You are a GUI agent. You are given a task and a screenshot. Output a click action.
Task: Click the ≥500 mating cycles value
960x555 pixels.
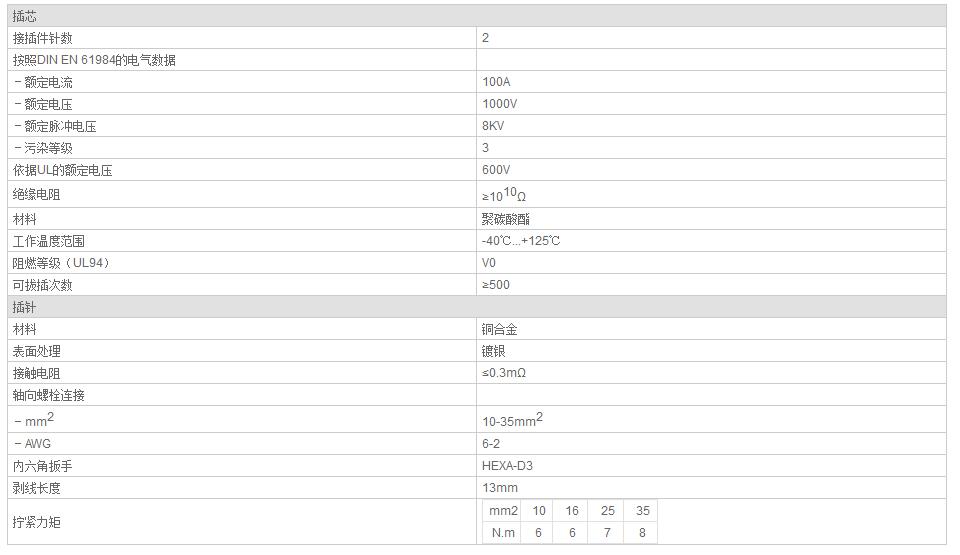495,285
